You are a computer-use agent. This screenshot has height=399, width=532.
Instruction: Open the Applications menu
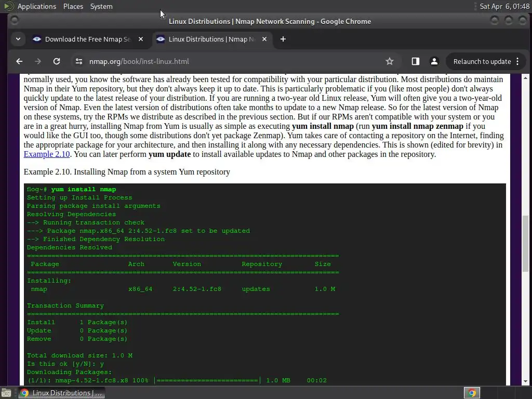37,6
